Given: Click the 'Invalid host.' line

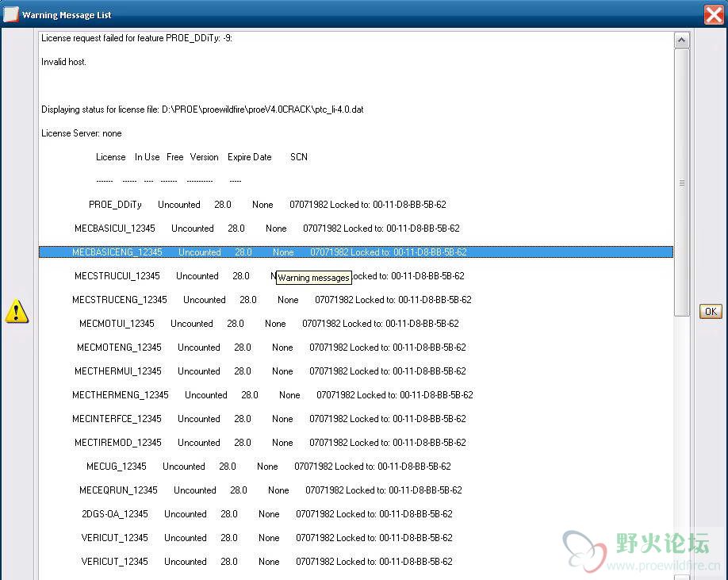Looking at the screenshot, I should pos(356,62).
